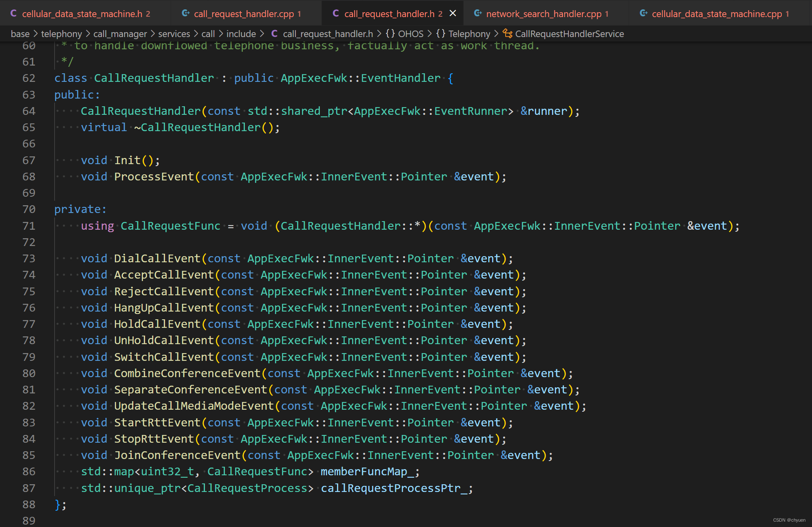Open the Telephony namespace breadcrumb
The width and height of the screenshot is (812, 527).
click(469, 34)
